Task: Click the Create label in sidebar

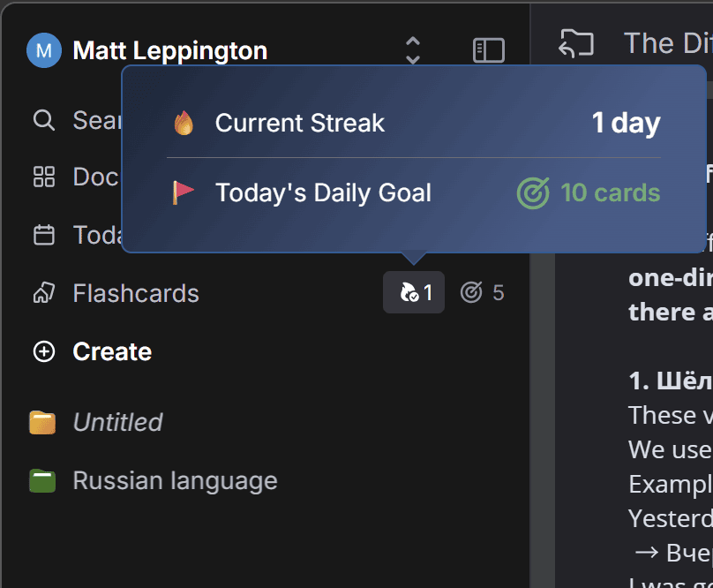Action: click(112, 351)
